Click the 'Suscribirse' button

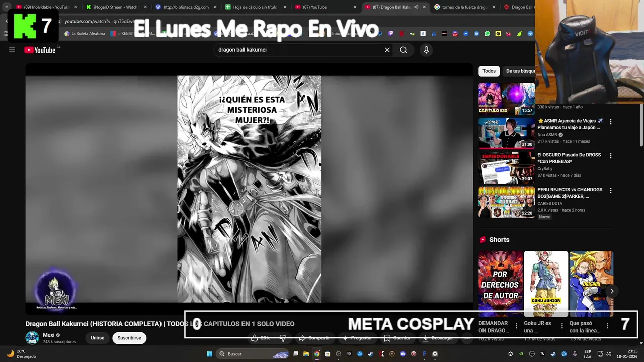129,338
